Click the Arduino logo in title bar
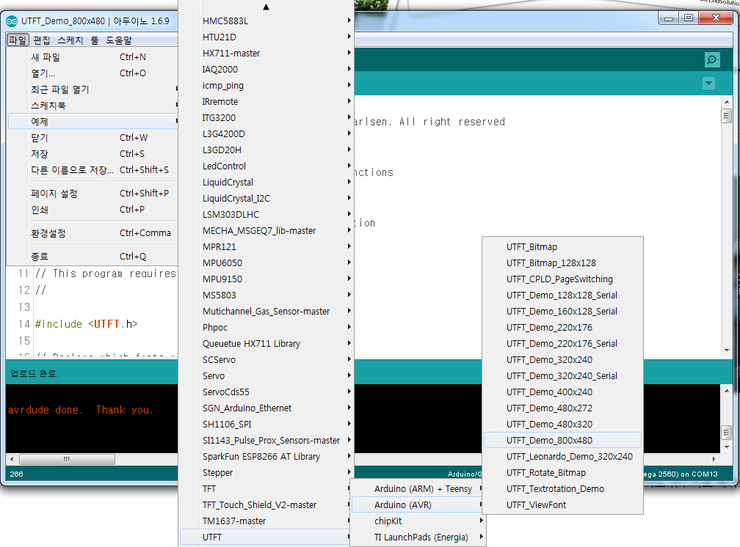 (12, 21)
